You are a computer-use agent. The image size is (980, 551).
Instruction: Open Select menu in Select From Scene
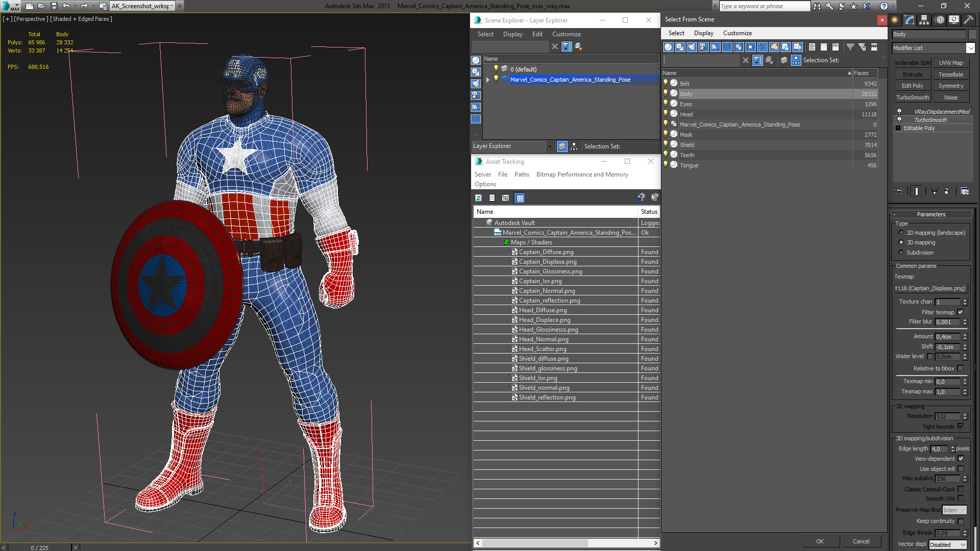pyautogui.click(x=676, y=33)
